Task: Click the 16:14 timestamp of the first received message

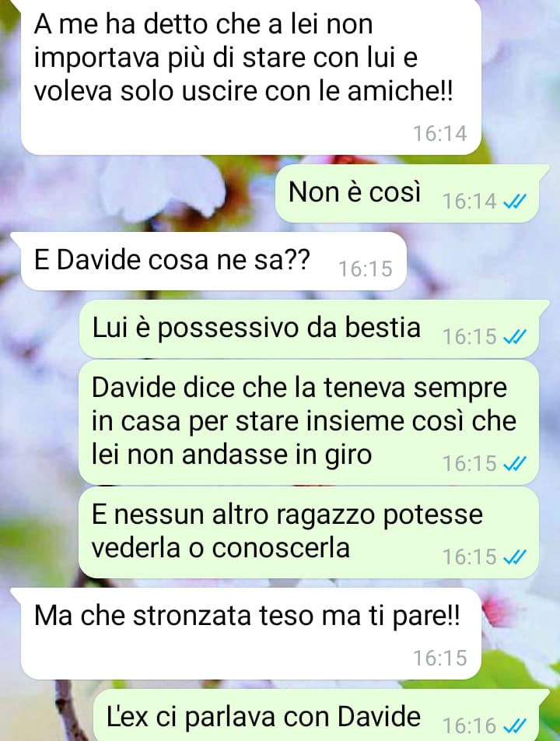Action: (x=440, y=134)
